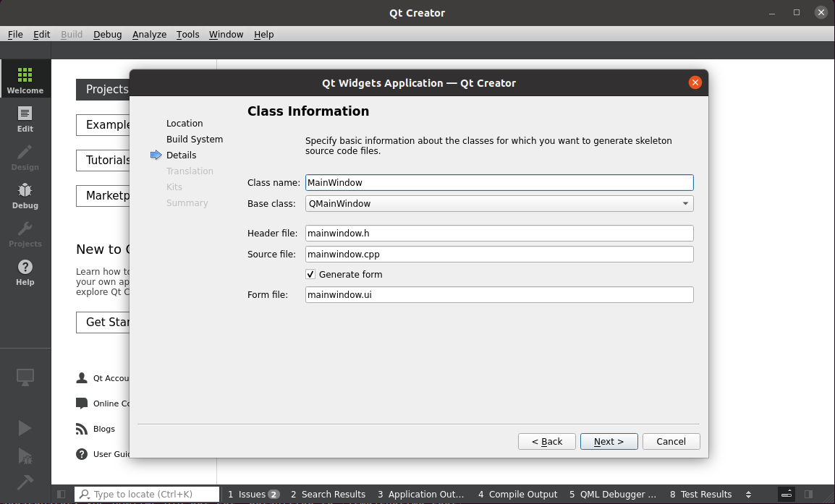Focus the Source file field
Viewport: 835px width, 504px height.
[499, 254]
